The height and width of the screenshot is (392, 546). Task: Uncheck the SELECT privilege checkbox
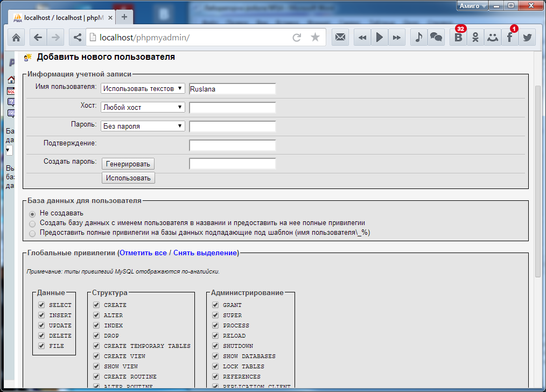pyautogui.click(x=41, y=305)
